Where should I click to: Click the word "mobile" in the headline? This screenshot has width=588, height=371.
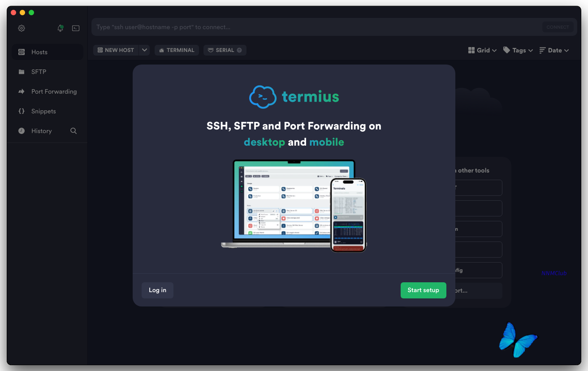[x=327, y=142]
